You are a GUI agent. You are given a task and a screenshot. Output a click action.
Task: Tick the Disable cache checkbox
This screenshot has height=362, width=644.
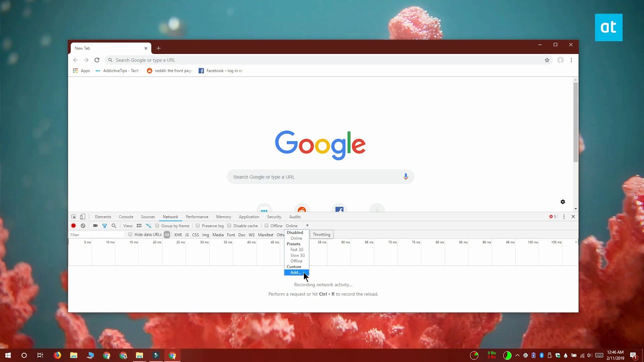pyautogui.click(x=229, y=226)
